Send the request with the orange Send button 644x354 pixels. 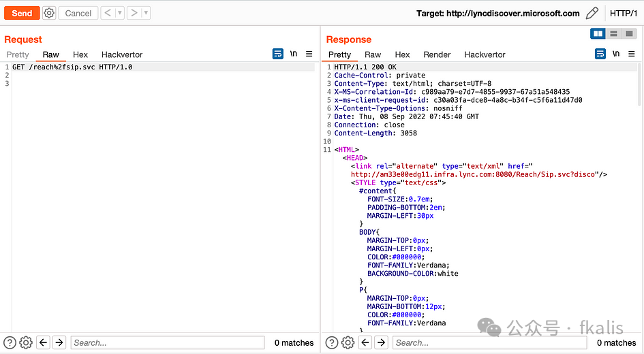pyautogui.click(x=22, y=13)
